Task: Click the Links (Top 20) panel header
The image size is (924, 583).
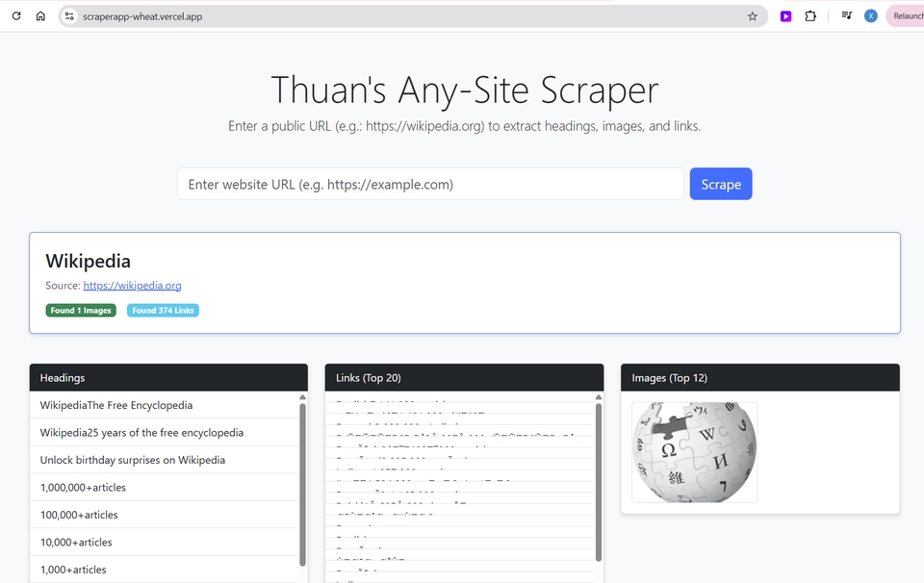Action: 464,377
